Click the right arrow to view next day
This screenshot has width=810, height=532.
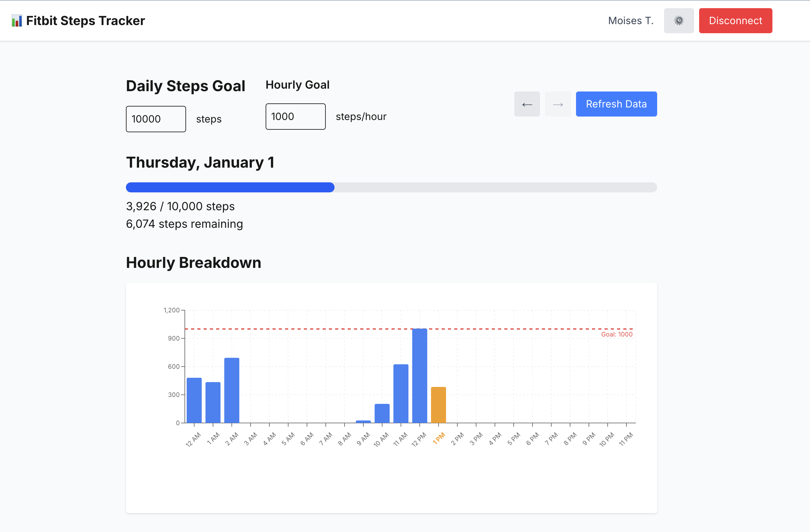pos(558,104)
